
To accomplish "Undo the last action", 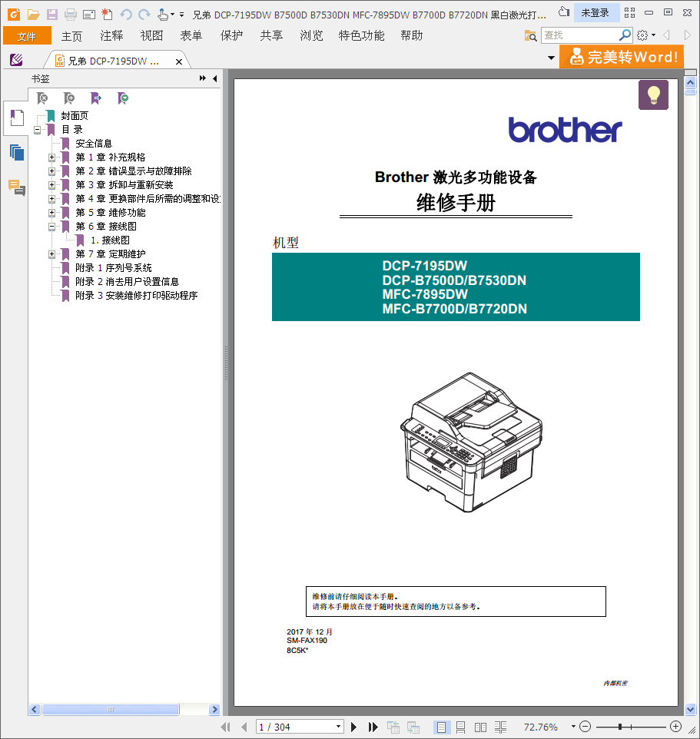I will click(x=126, y=14).
